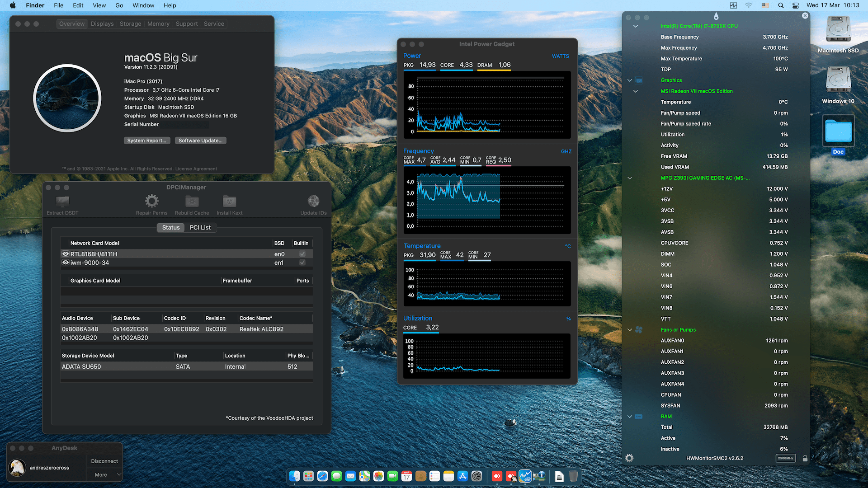
Task: Open License Agreement link
Action: 196,169
